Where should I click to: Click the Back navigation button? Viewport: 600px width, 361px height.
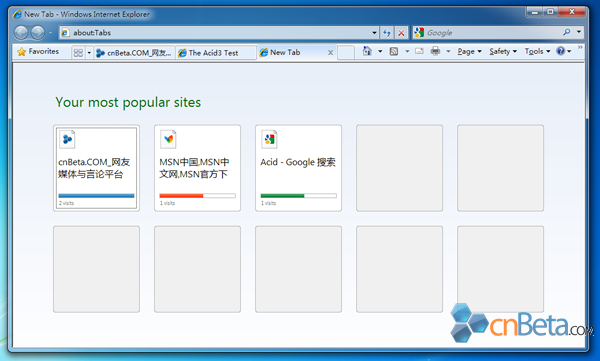click(21, 33)
